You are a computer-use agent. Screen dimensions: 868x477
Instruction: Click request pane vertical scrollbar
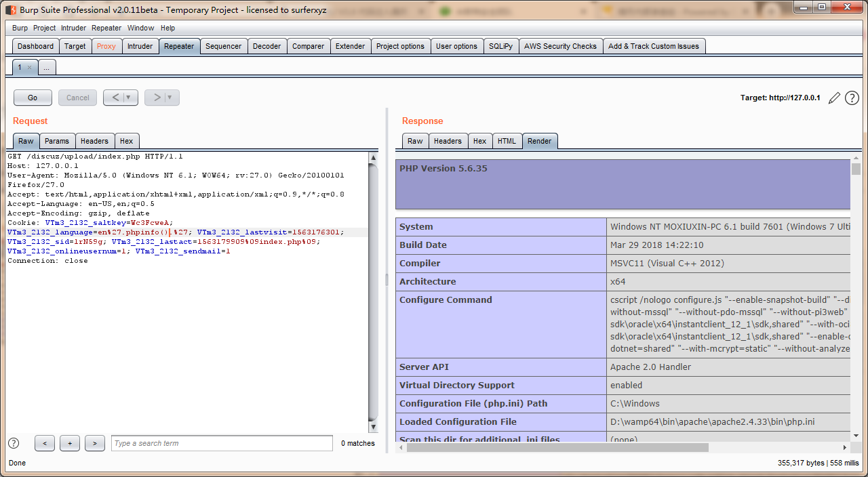click(373, 291)
